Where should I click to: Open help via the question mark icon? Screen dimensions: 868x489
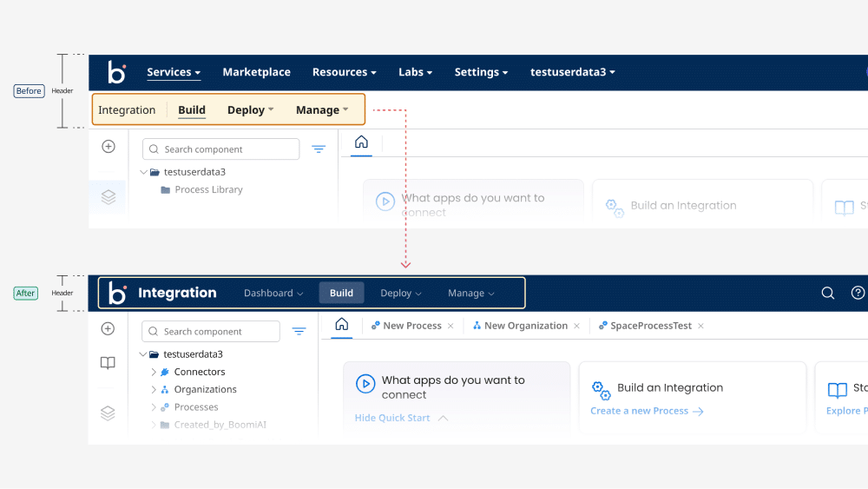click(x=858, y=294)
